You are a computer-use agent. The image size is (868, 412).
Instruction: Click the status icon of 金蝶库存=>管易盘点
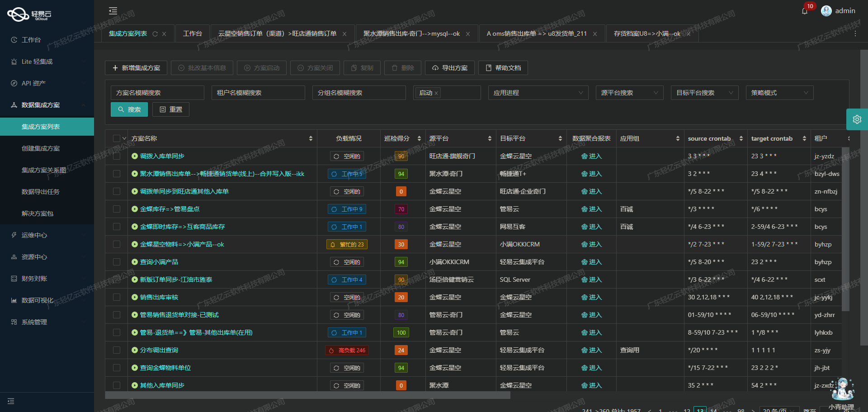click(x=135, y=209)
